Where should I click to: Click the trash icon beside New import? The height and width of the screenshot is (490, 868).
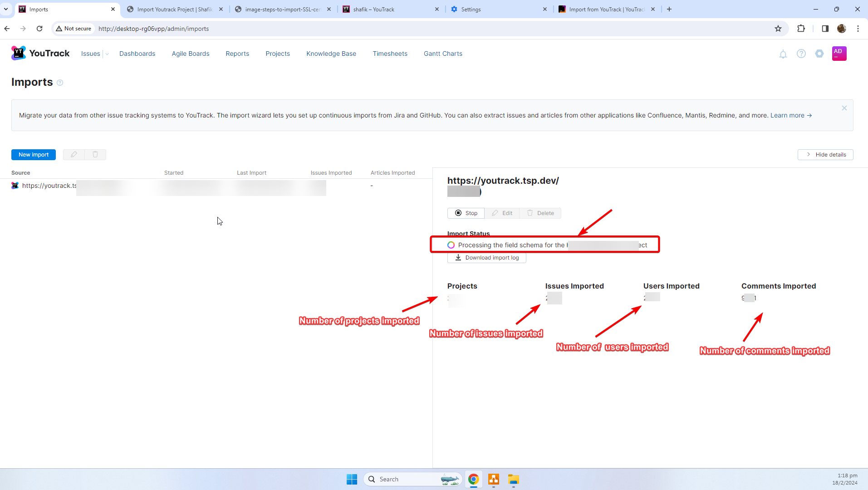tap(95, 155)
